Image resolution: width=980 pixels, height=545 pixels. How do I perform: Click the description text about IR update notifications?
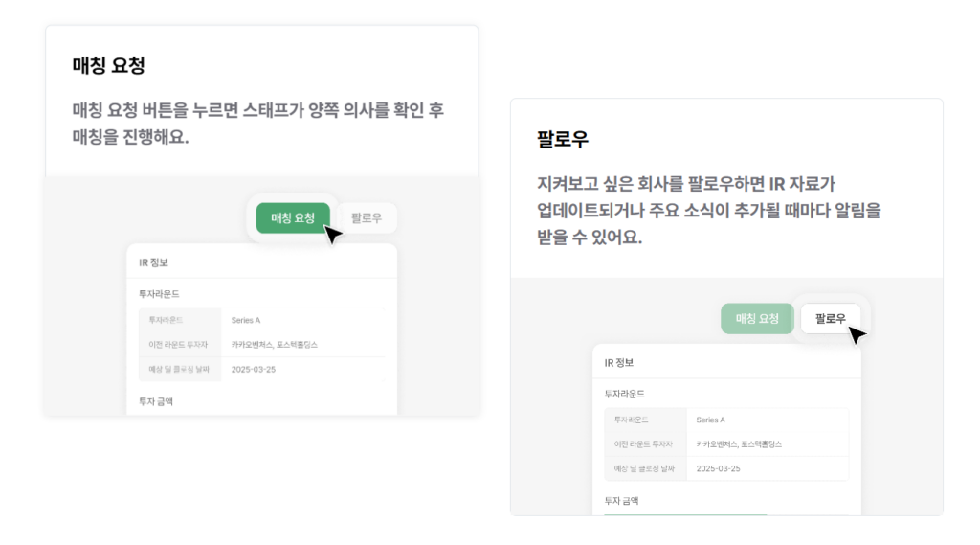(x=708, y=211)
